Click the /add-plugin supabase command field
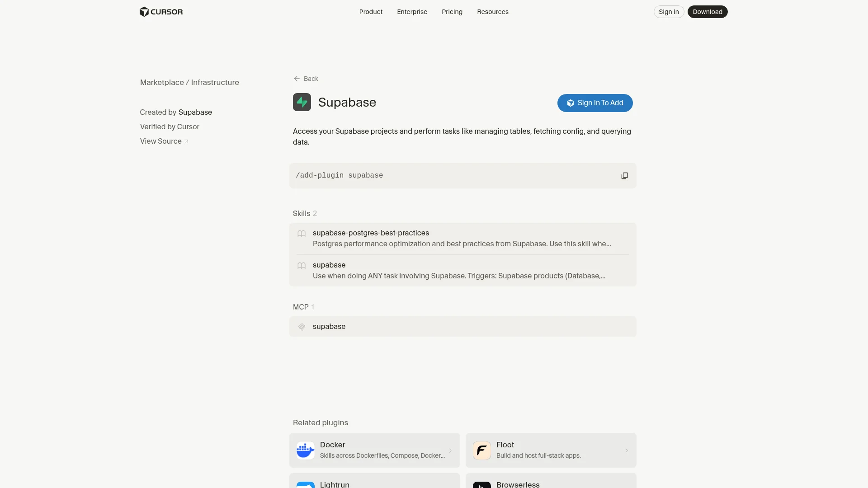Image resolution: width=868 pixels, height=488 pixels. (x=463, y=176)
